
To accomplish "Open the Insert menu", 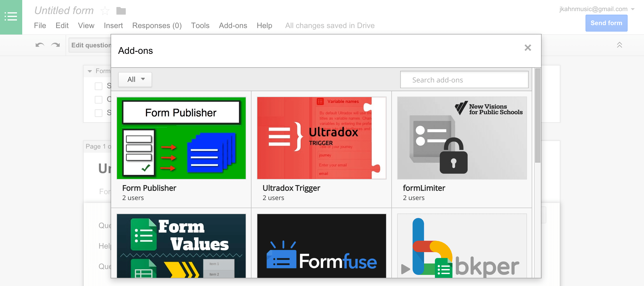I will (113, 25).
